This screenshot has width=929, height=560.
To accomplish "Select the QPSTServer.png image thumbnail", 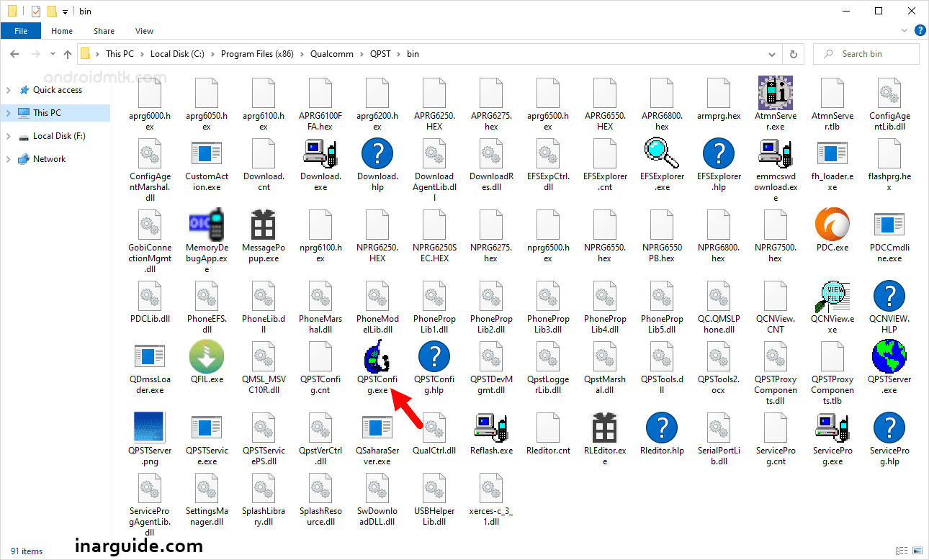I will coord(150,427).
